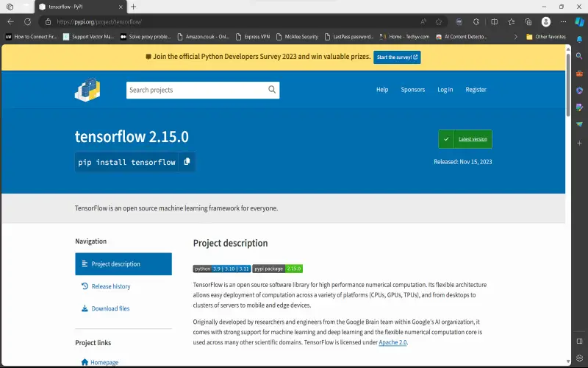This screenshot has width=588, height=368.
Task: Click the tensorflow 2.15.0 heading
Action: click(x=132, y=137)
